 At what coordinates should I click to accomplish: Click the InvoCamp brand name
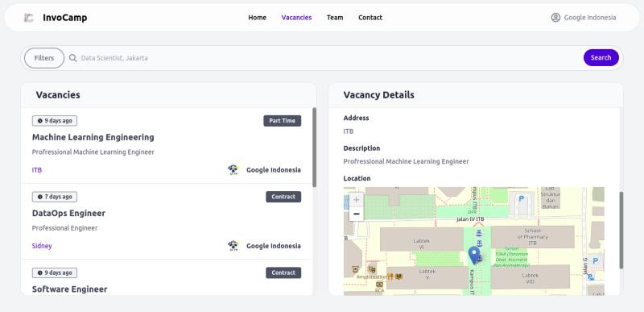pos(65,18)
